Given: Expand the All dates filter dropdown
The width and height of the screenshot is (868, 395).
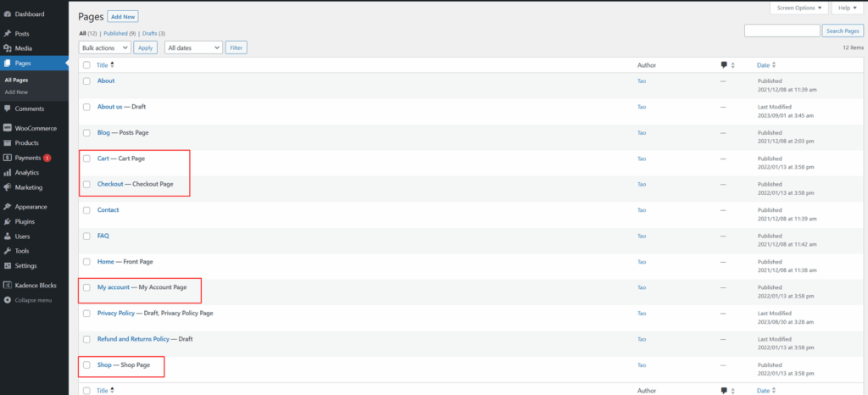Looking at the screenshot, I should point(193,47).
